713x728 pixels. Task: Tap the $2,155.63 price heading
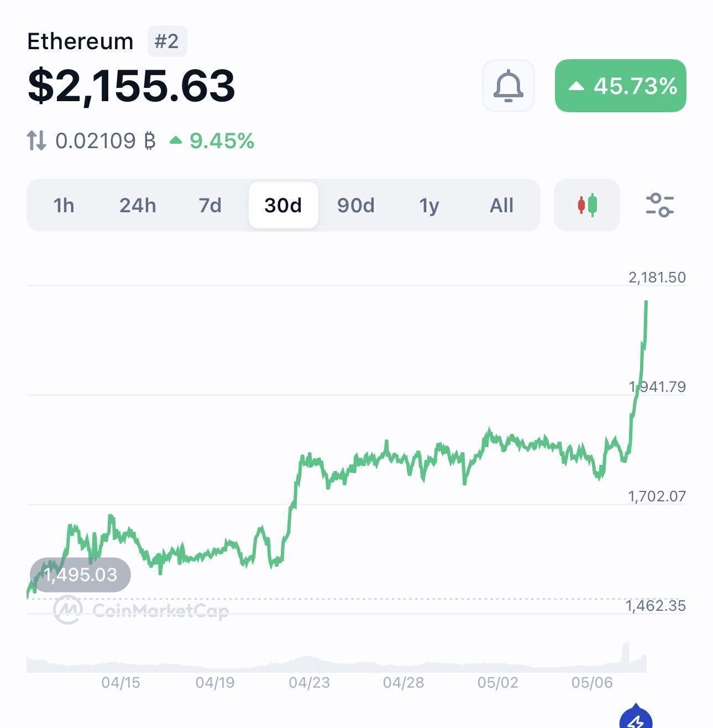(132, 86)
